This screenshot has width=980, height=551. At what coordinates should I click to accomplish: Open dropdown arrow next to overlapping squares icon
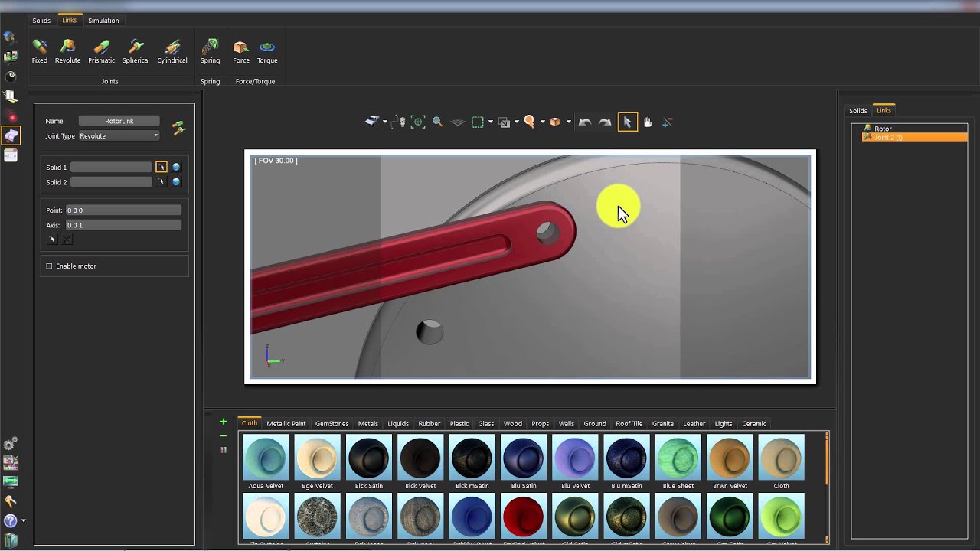(x=517, y=122)
